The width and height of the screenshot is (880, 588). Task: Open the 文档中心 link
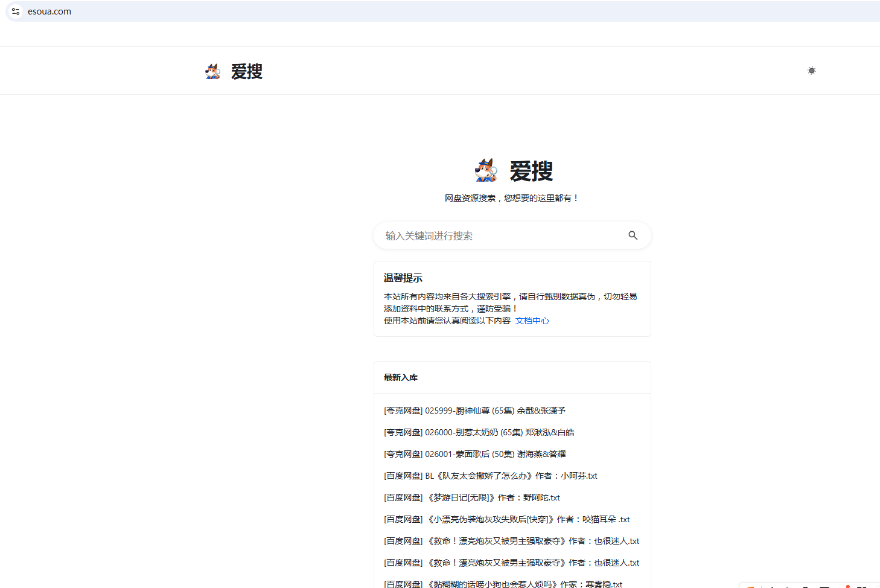(532, 321)
